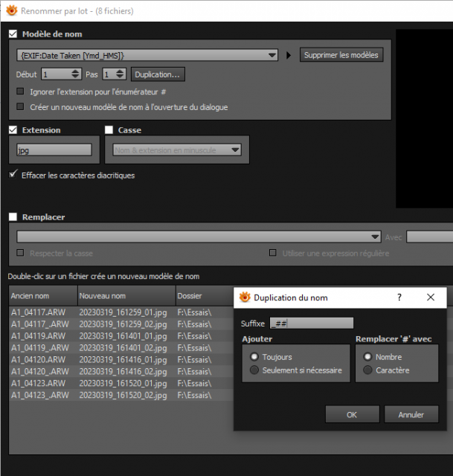Image resolution: width=453 pixels, height=476 pixels.
Task: Uncheck the Modèle de nom checkbox
Action: click(x=13, y=33)
